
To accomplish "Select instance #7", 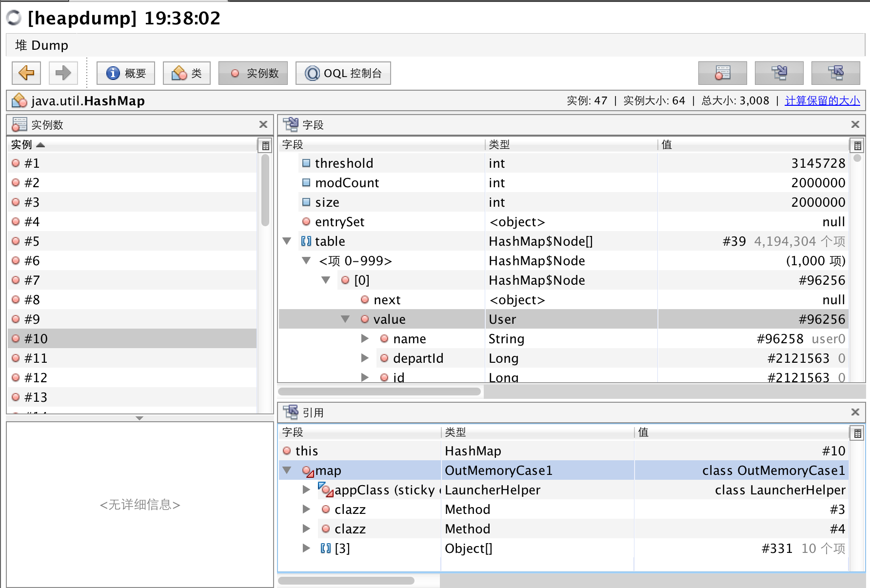I will pos(132,280).
